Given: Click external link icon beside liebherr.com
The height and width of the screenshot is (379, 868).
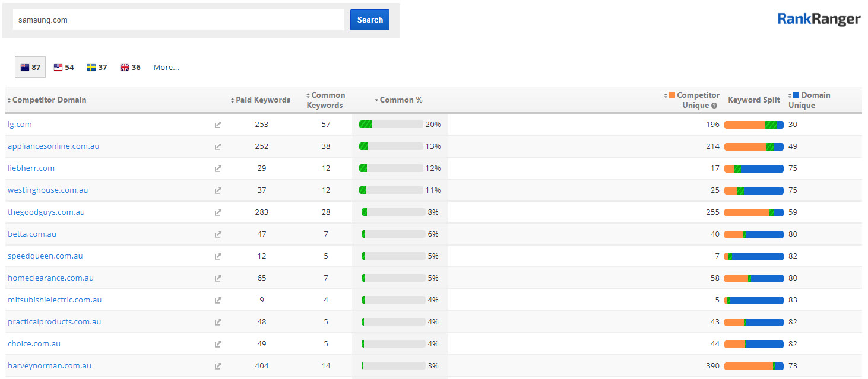Looking at the screenshot, I should click(218, 168).
